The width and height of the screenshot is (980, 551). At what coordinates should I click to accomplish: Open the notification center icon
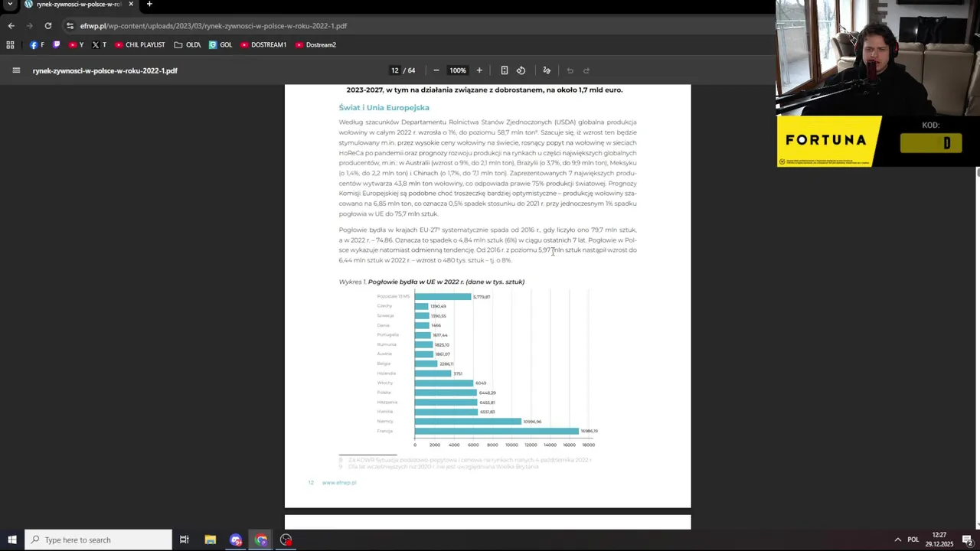(x=968, y=540)
